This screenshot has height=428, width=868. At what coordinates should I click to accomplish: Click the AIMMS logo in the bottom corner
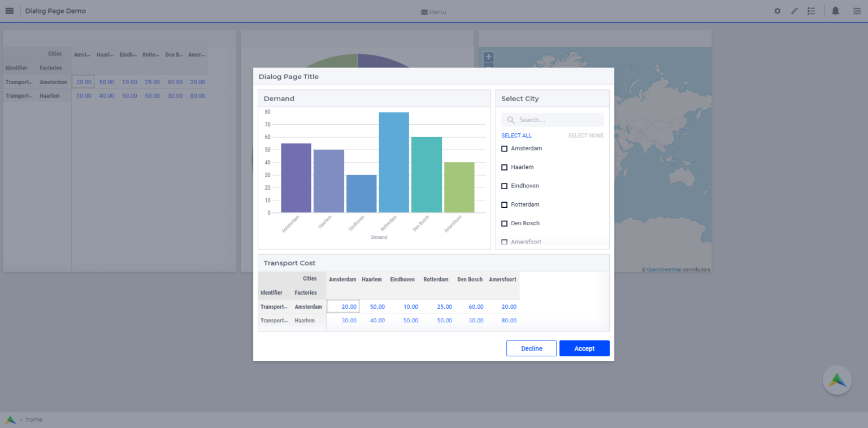(x=837, y=380)
